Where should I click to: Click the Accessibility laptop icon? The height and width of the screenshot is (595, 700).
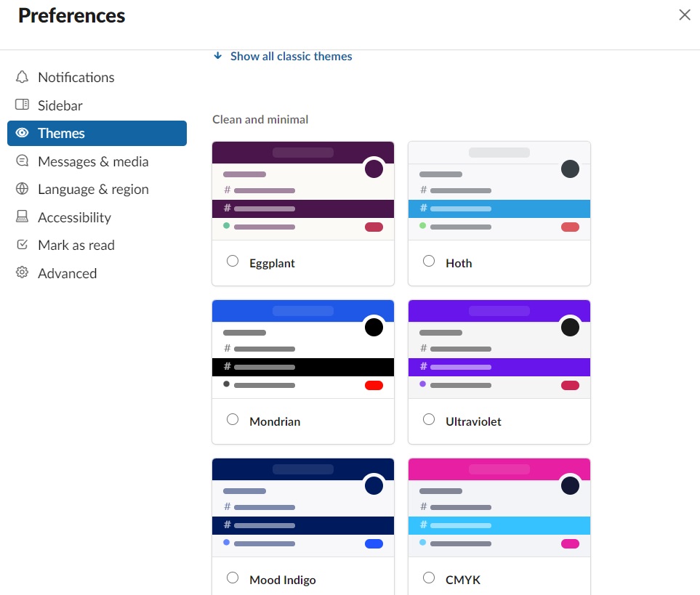[22, 216]
